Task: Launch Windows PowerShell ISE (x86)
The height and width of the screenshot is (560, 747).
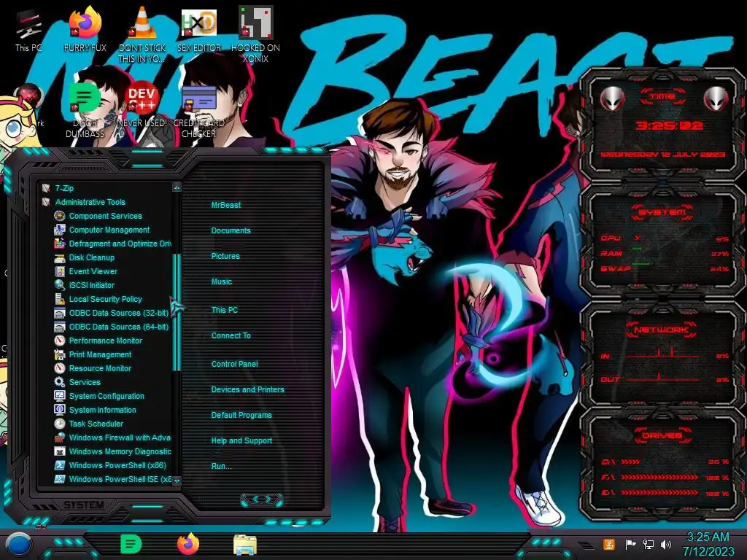Action: [120, 479]
